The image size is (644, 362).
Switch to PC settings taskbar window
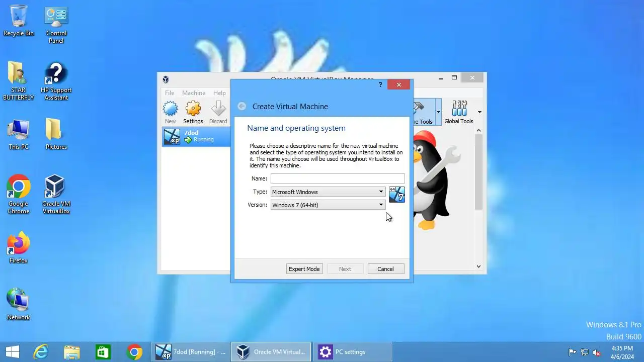pyautogui.click(x=353, y=352)
